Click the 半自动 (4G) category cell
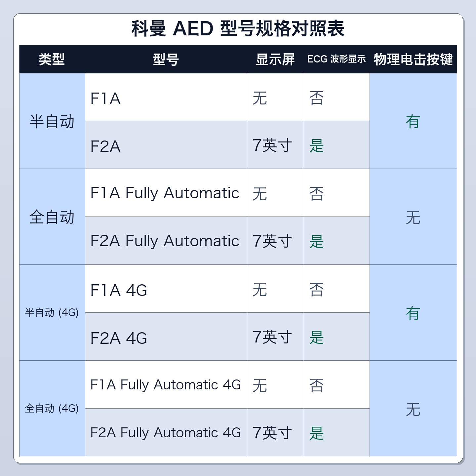 [x=52, y=313]
